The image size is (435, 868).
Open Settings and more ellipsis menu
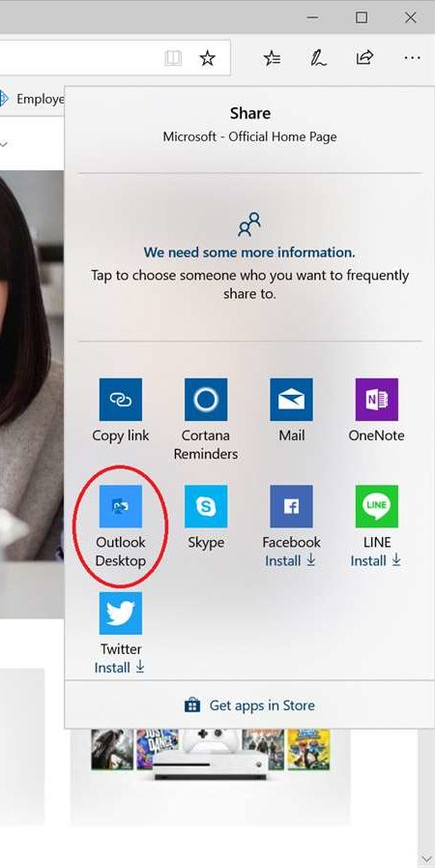[x=413, y=57]
